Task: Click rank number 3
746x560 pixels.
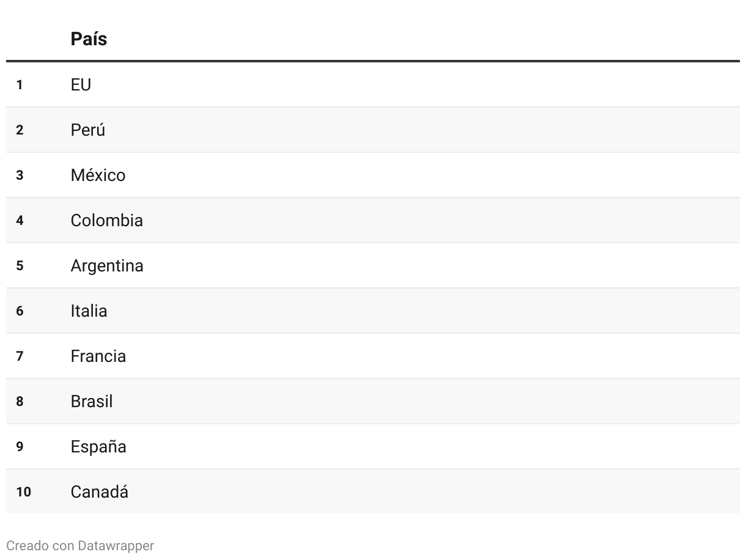Action: point(20,175)
